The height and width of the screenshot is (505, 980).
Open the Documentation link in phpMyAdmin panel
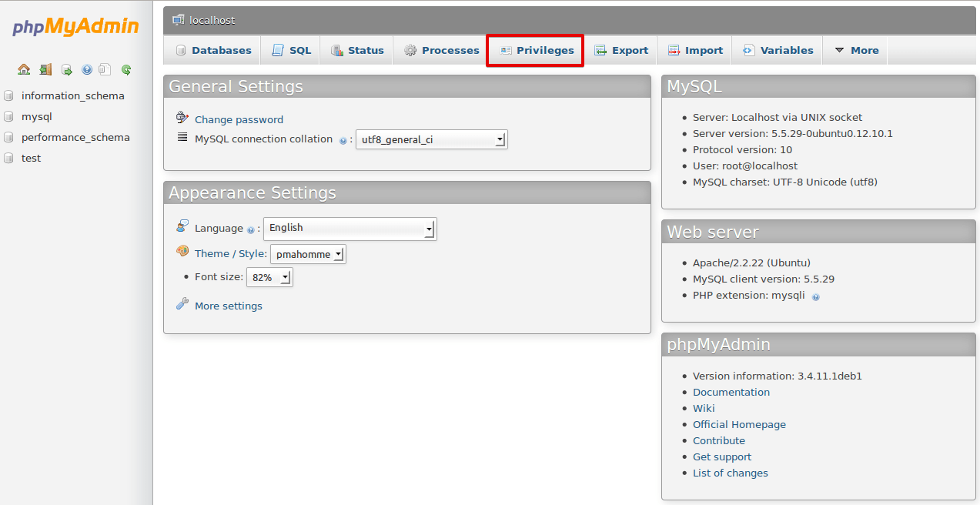tap(731, 393)
